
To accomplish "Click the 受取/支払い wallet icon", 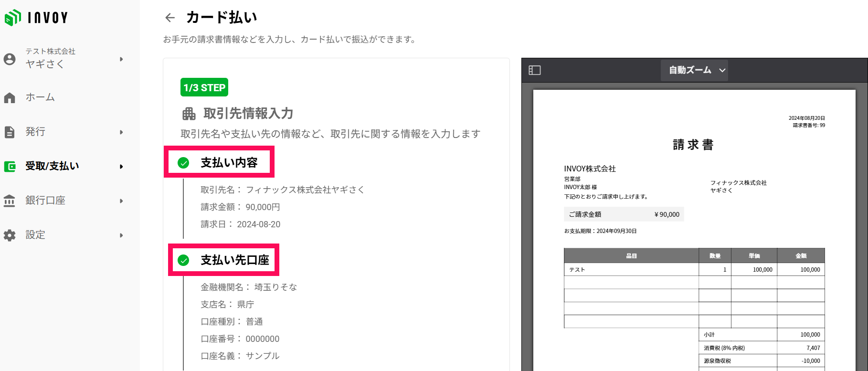I will 10,166.
